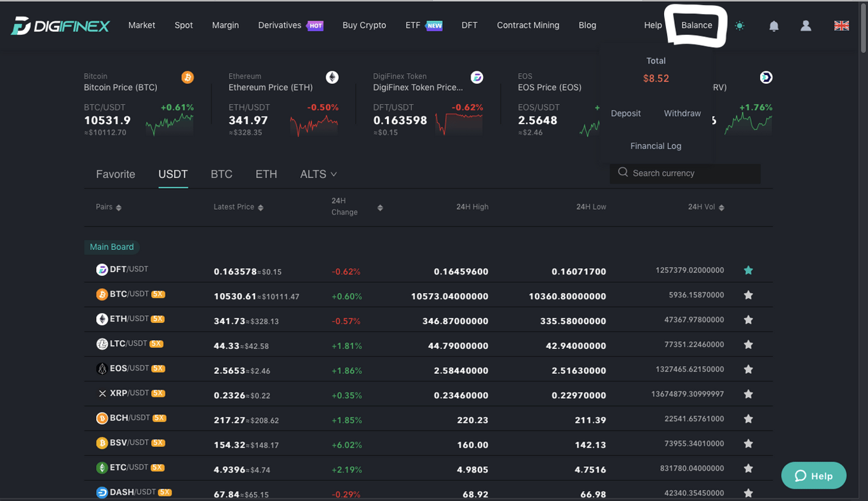
Task: Click the BCH coin icon in table
Action: click(x=102, y=418)
